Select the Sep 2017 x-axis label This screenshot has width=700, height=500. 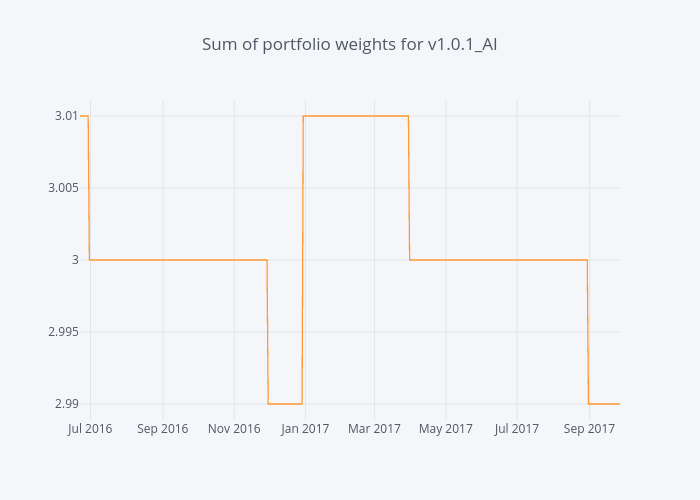(x=588, y=429)
